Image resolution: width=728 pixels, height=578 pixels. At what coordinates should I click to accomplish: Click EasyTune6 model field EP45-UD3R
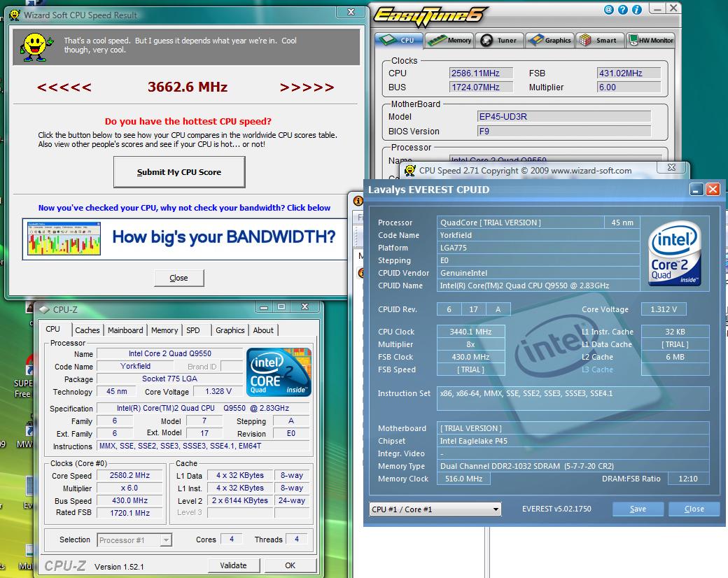point(564,117)
